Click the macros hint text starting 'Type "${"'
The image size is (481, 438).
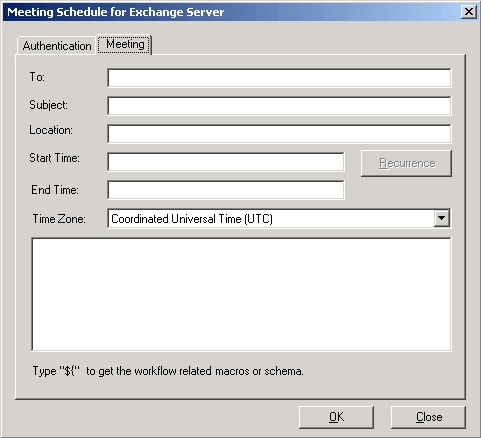(168, 371)
